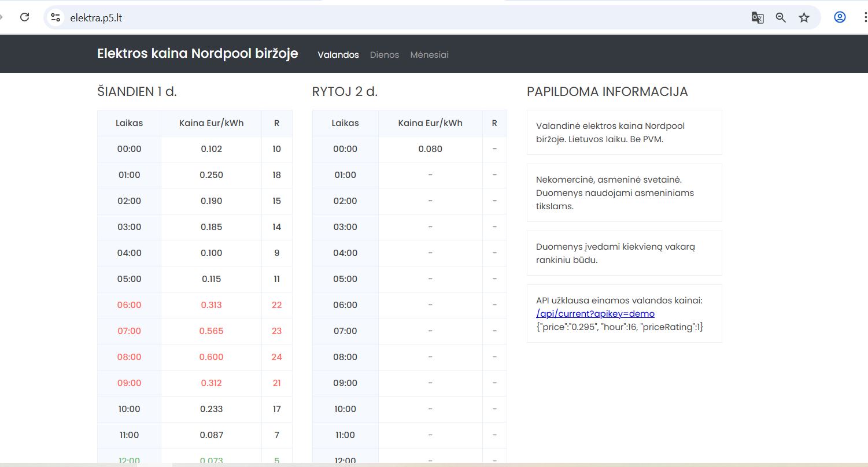Click tomorrow's price 0.080

tap(430, 149)
